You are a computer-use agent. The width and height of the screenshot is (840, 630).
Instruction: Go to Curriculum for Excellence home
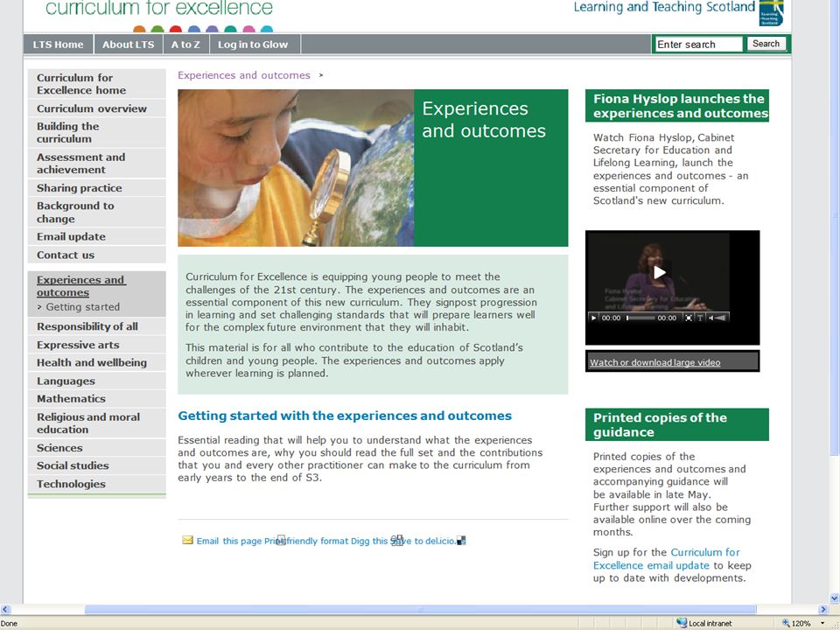pyautogui.click(x=97, y=84)
